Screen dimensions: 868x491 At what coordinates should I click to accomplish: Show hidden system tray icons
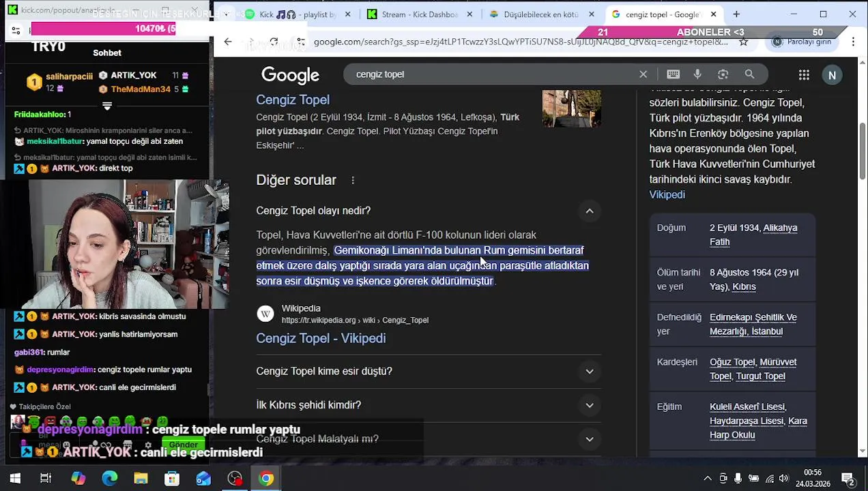click(708, 479)
